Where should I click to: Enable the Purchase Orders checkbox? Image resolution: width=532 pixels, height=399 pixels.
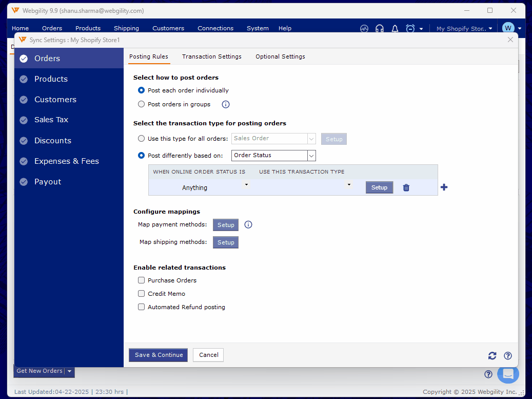(142, 280)
